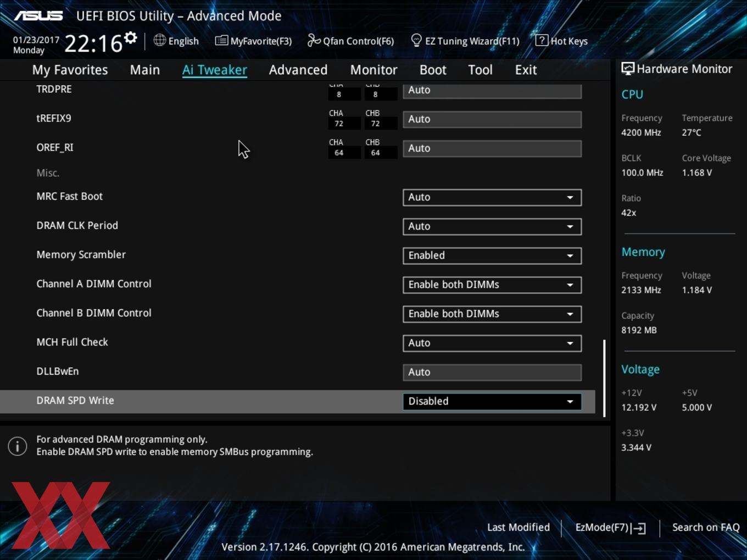Select the DRAM SPD Write row label
The width and height of the screenshot is (747, 560).
tap(75, 400)
